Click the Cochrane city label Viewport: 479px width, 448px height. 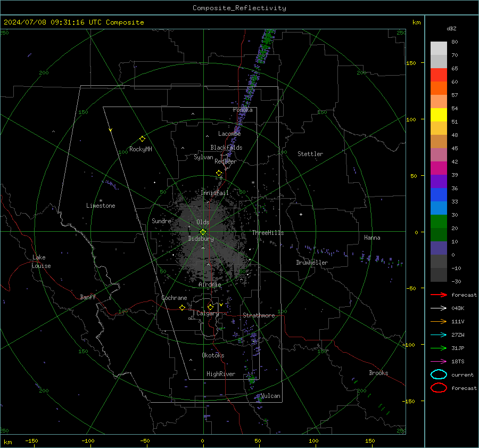[x=174, y=298]
